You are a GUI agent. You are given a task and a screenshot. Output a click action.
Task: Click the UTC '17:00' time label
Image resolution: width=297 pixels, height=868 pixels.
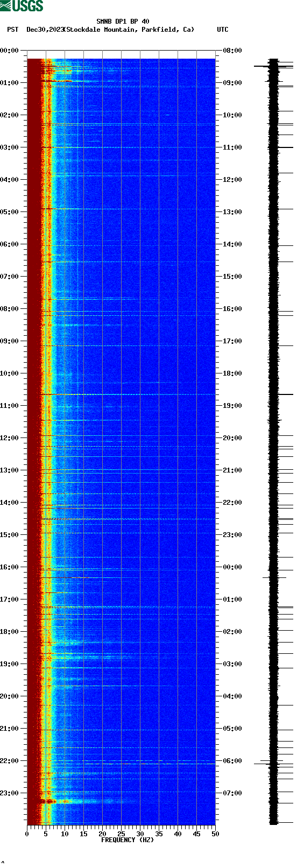coord(232,341)
